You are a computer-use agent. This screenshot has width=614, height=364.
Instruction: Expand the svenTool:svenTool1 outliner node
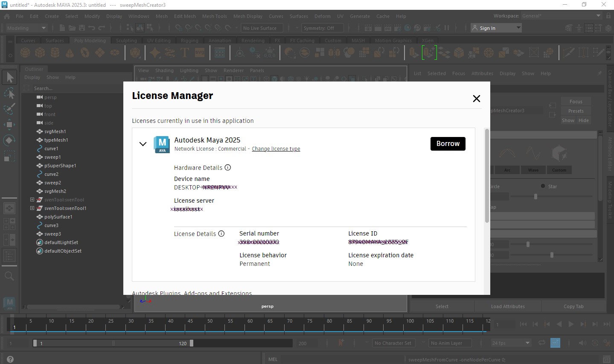32,208
